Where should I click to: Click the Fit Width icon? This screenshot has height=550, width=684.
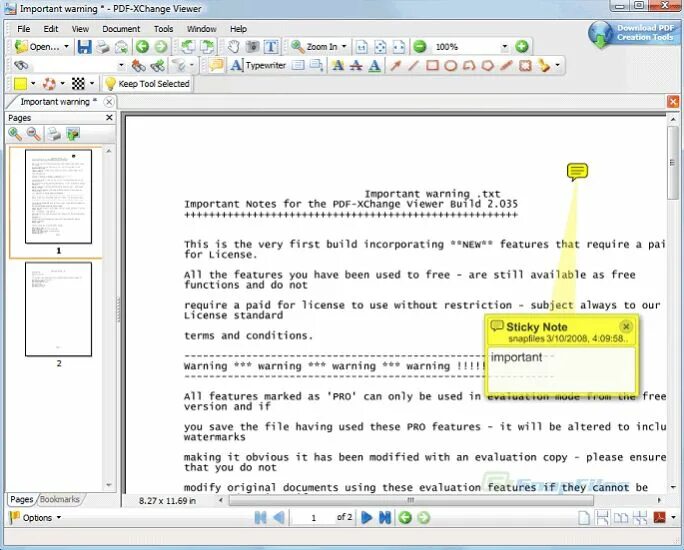(398, 47)
